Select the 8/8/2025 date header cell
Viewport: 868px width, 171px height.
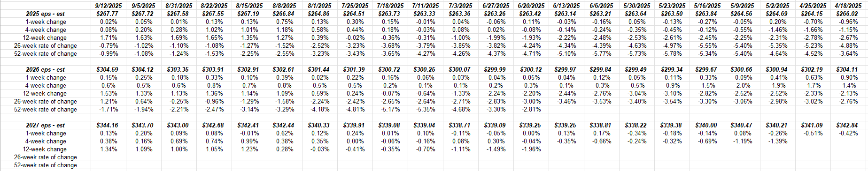point(285,6)
